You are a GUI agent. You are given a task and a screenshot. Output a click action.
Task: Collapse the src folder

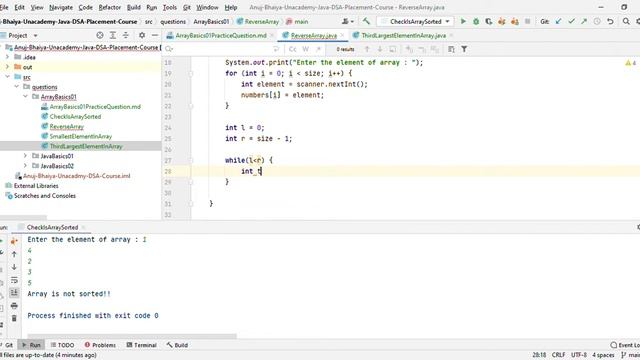coord(7,77)
